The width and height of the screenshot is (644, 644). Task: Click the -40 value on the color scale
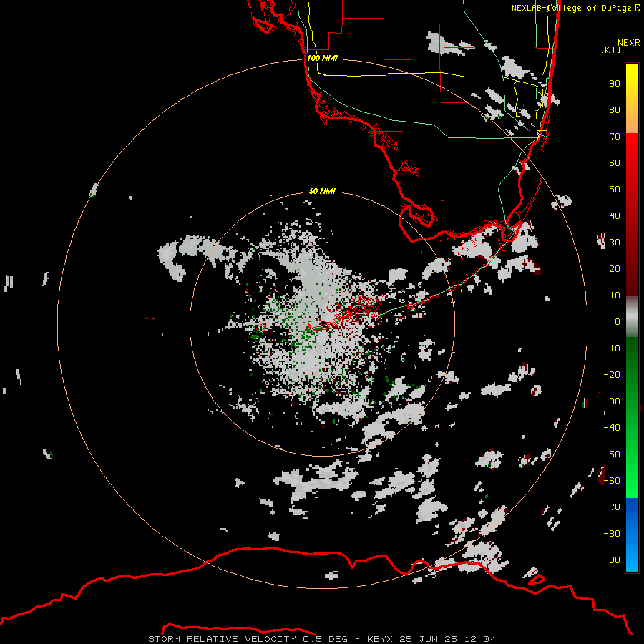(x=612, y=428)
